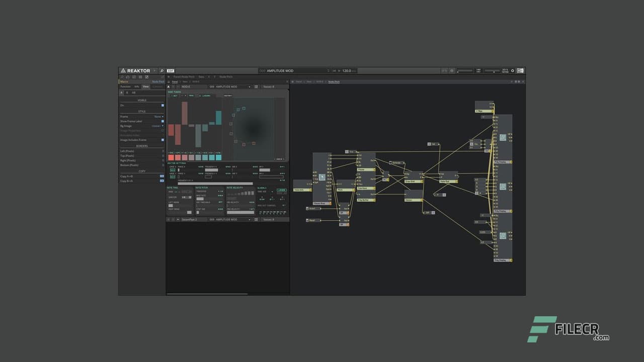Image resolution: width=644 pixels, height=362 pixels.
Task: Click the settings gear icon in the header bar
Action: pos(513,71)
